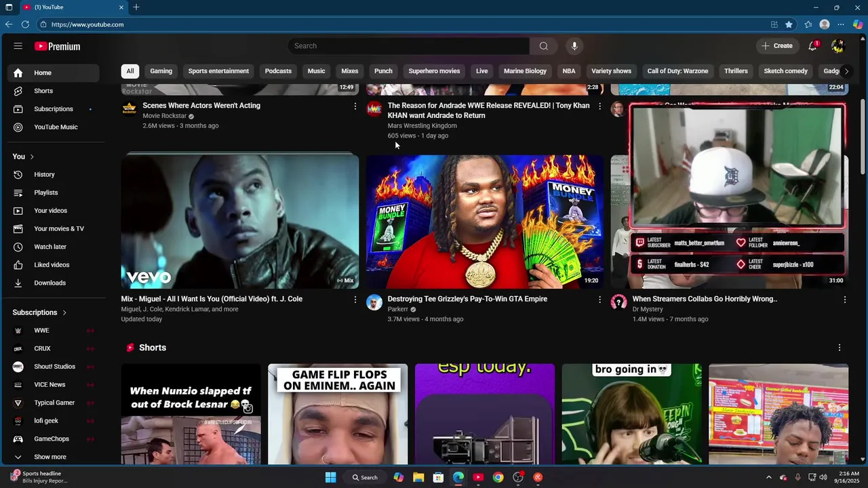The height and width of the screenshot is (488, 868).
Task: Click the search magnifier button
Action: coord(543,46)
